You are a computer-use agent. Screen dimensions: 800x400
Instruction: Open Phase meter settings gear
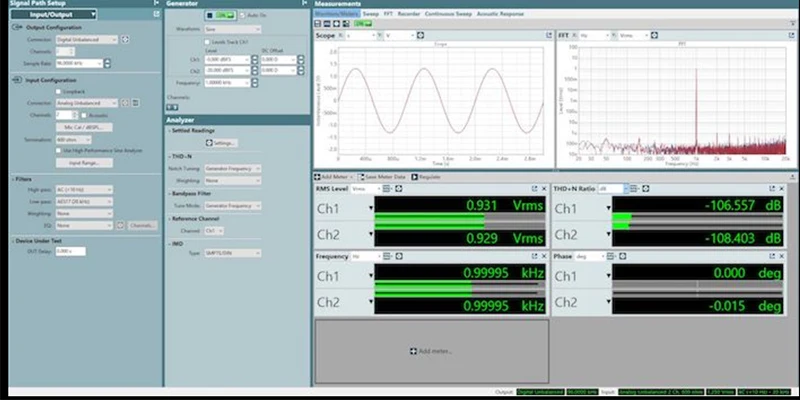[621, 256]
